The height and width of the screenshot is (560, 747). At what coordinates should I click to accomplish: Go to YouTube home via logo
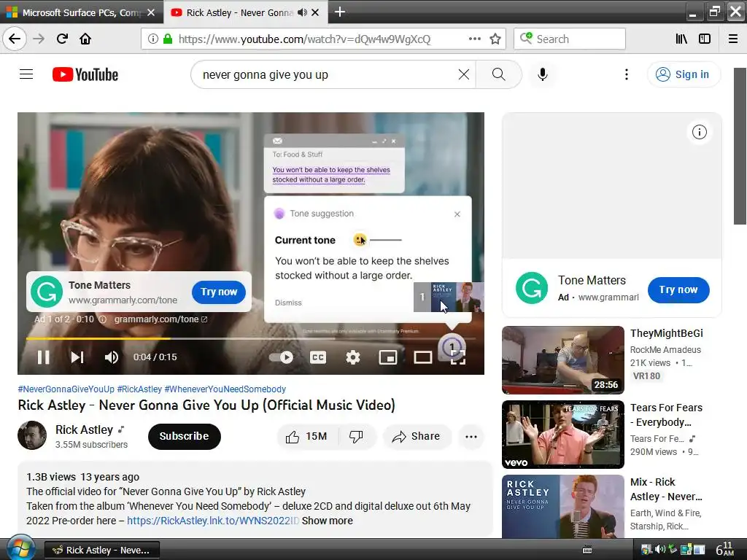pyautogui.click(x=85, y=75)
